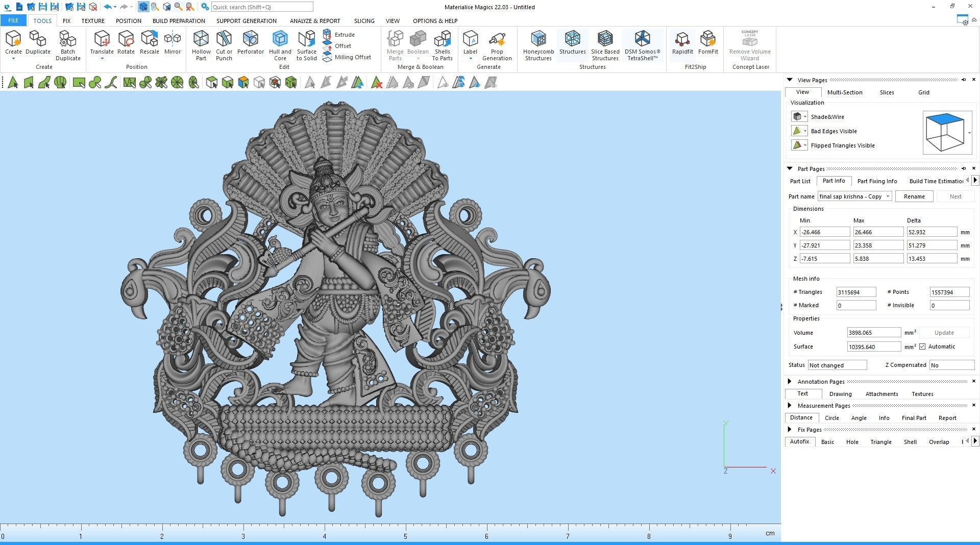The height and width of the screenshot is (545, 980).
Task: Open Batch Duplicate tool
Action: point(68,45)
